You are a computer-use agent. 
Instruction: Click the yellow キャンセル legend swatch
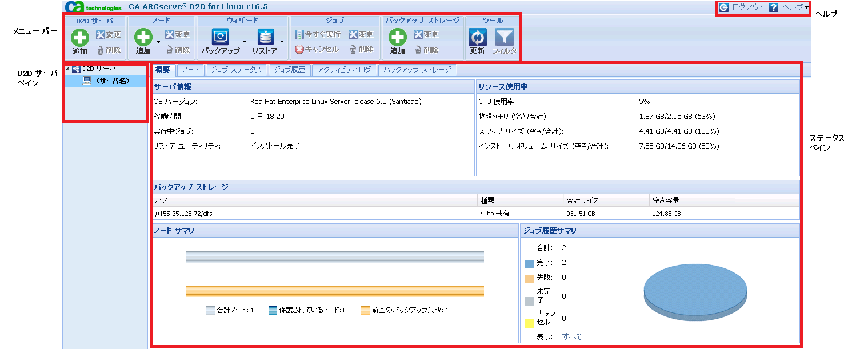coord(529,323)
